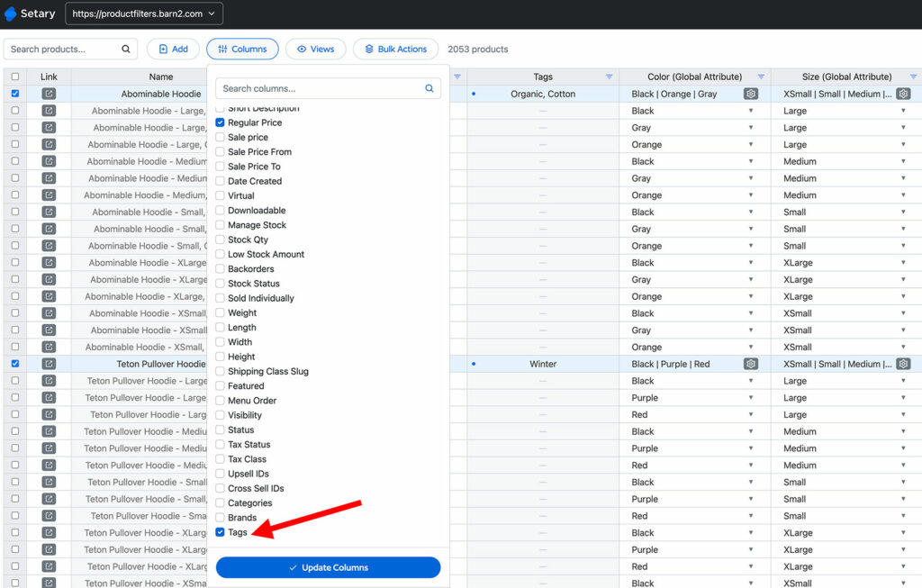The height and width of the screenshot is (588, 922).
Task: Open Size attribute gear for Teton Pullover Hoodie
Action: pyautogui.click(x=904, y=364)
